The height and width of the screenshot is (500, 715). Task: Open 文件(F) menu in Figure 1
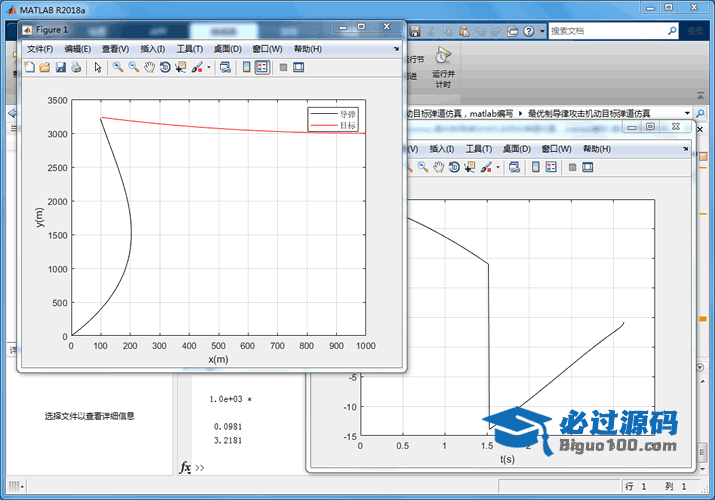pyautogui.click(x=40, y=49)
